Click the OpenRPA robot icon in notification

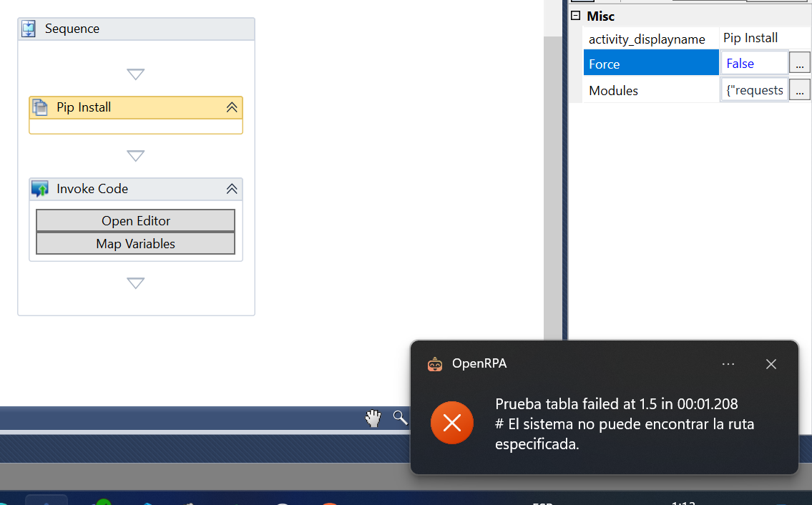pos(435,364)
